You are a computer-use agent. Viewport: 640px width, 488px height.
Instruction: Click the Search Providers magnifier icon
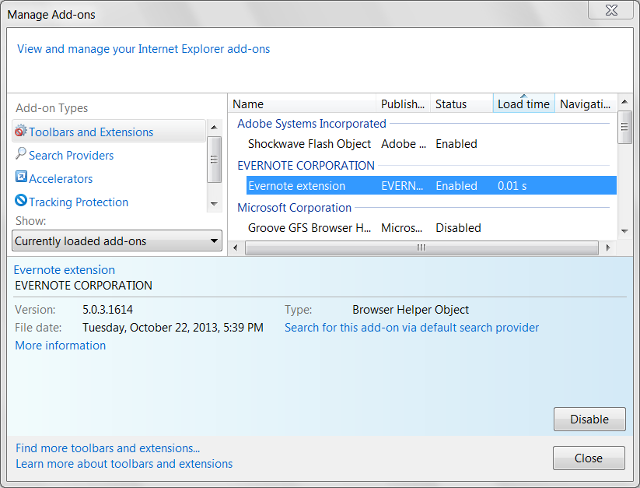21,154
